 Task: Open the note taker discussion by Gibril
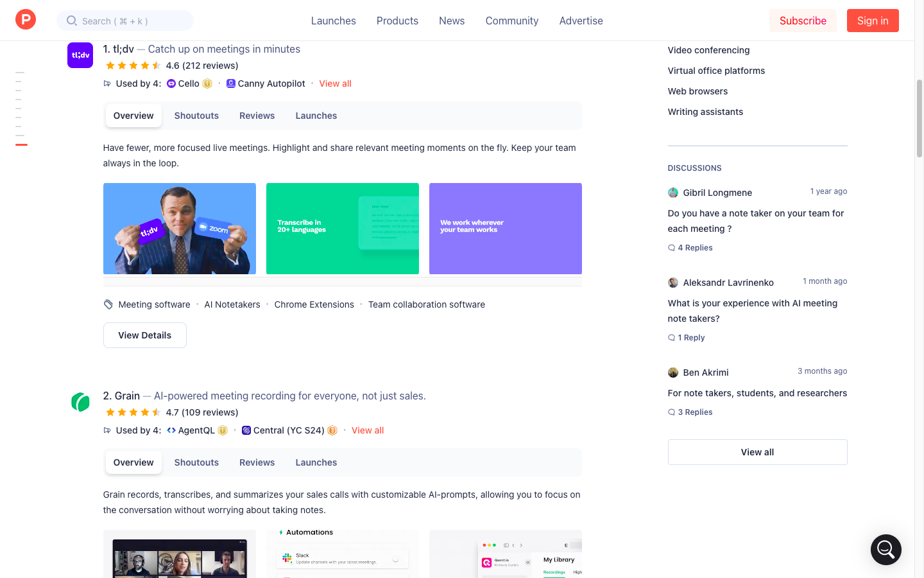pyautogui.click(x=756, y=221)
